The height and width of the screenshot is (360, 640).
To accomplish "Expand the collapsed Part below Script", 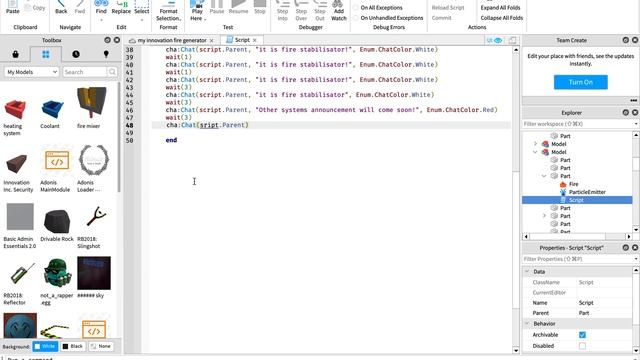I will [544, 216].
